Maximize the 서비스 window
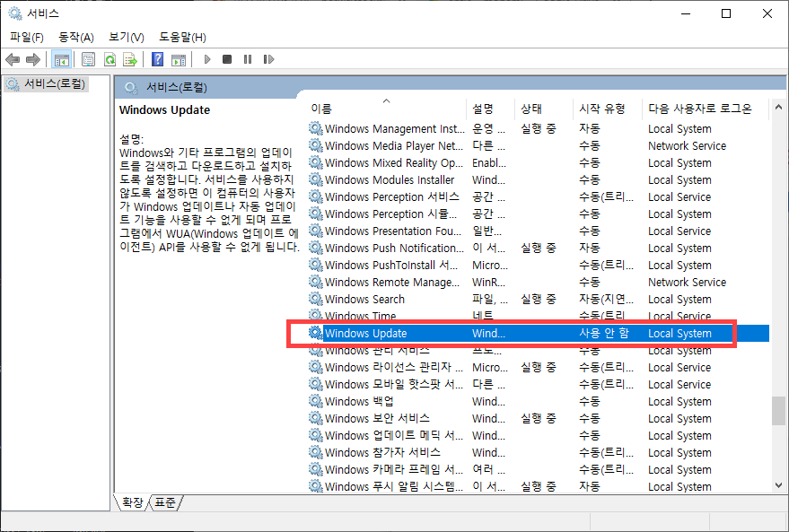 coord(725,13)
